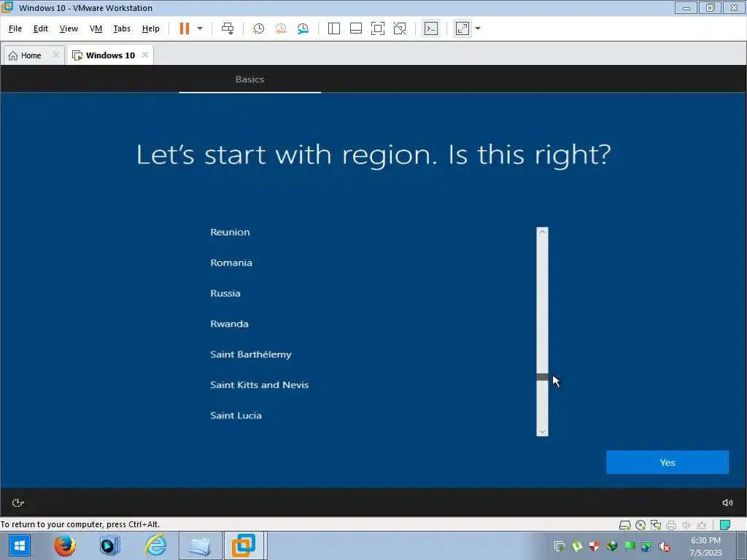Viewport: 747px width, 560px height.
Task: Pick Saint Kitts and Nevis region
Action: (260, 385)
